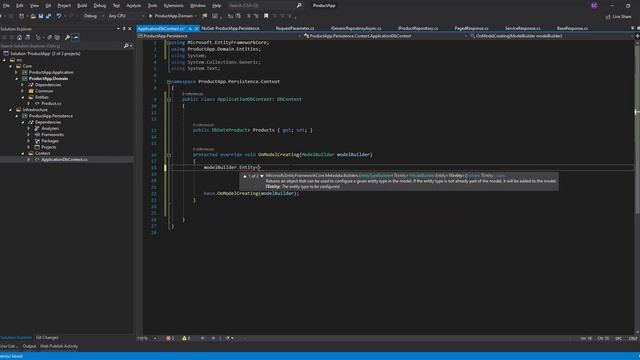Image resolution: width=640 pixels, height=360 pixels.
Task: Select the Packages node
Action: [50, 141]
